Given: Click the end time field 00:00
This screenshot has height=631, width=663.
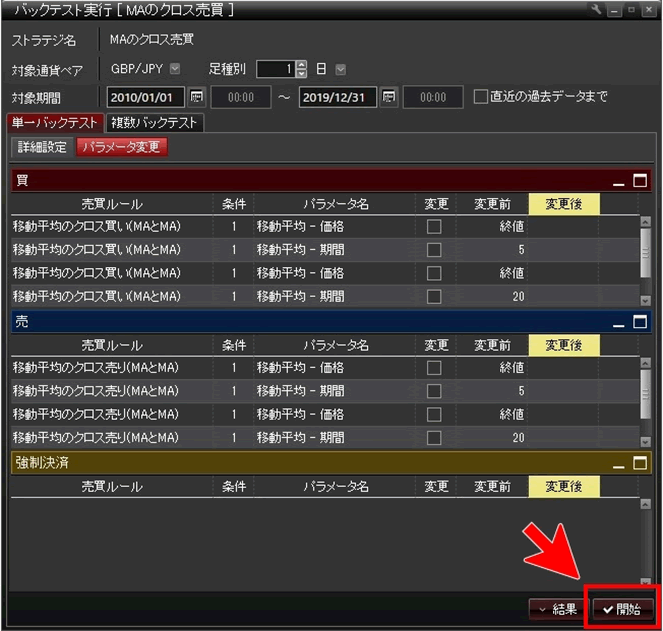Looking at the screenshot, I should click(x=433, y=97).
